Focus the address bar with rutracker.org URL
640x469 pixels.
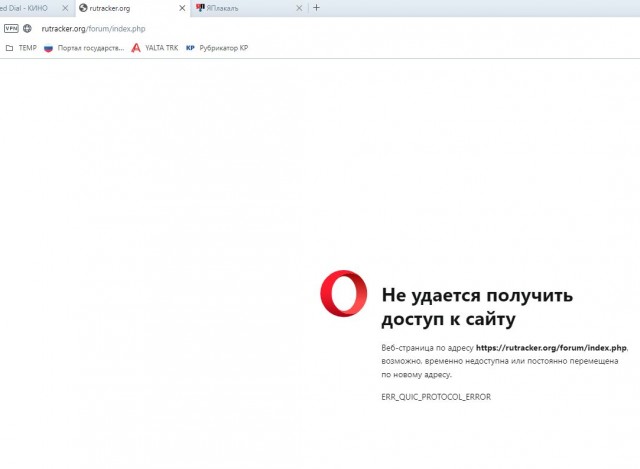tap(93, 29)
